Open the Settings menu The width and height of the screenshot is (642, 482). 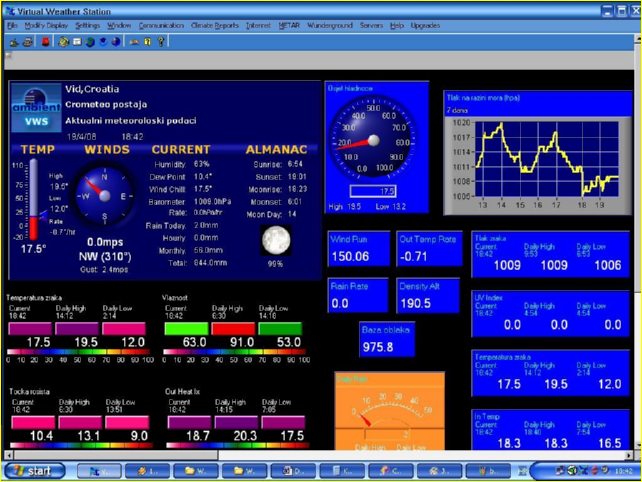point(88,25)
